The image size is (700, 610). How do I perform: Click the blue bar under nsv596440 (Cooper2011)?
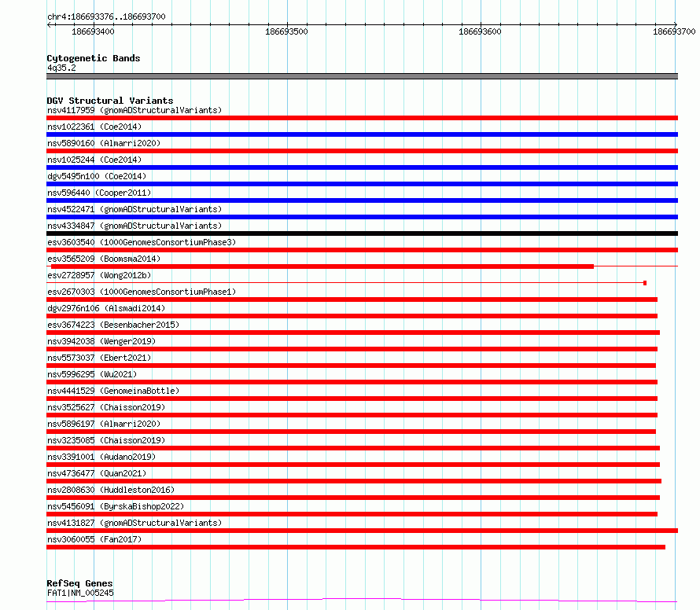pyautogui.click(x=362, y=200)
